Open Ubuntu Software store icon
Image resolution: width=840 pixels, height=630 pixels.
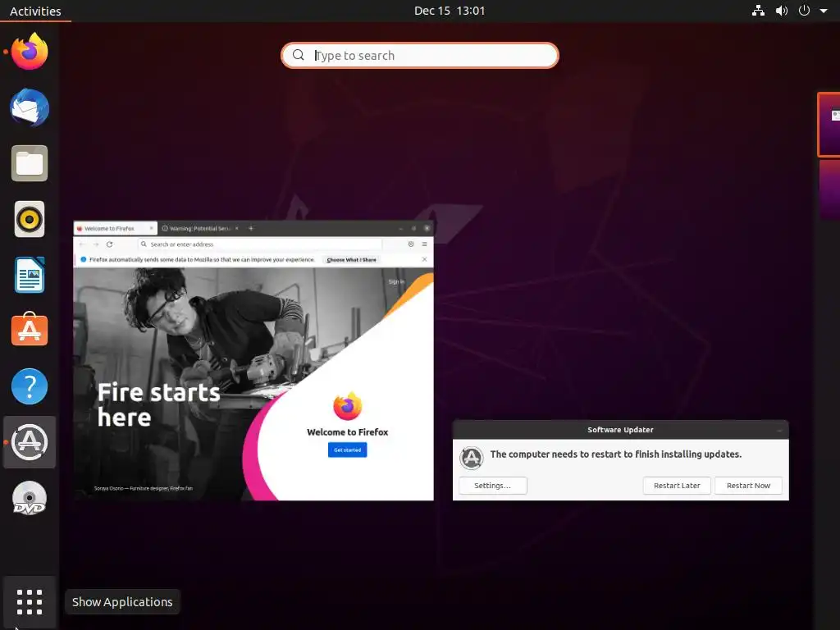(x=30, y=330)
